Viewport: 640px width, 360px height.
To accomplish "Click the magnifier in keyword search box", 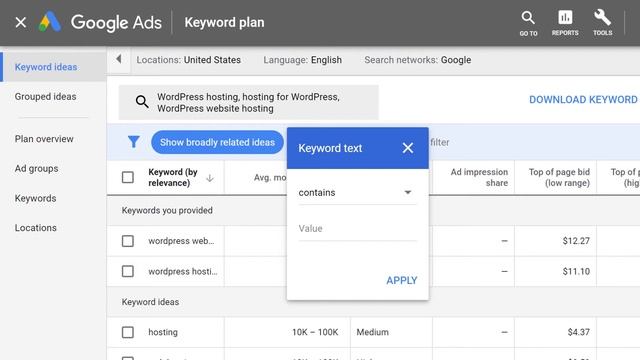I will point(142,102).
